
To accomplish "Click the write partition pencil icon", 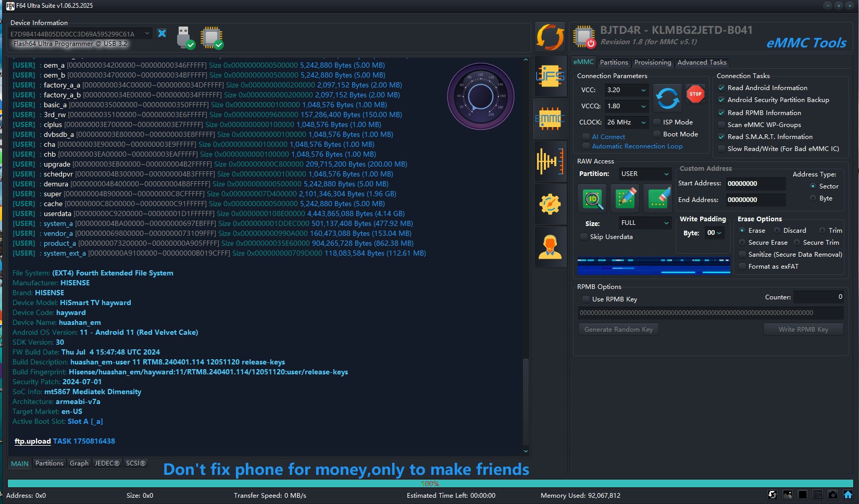I will (x=626, y=198).
